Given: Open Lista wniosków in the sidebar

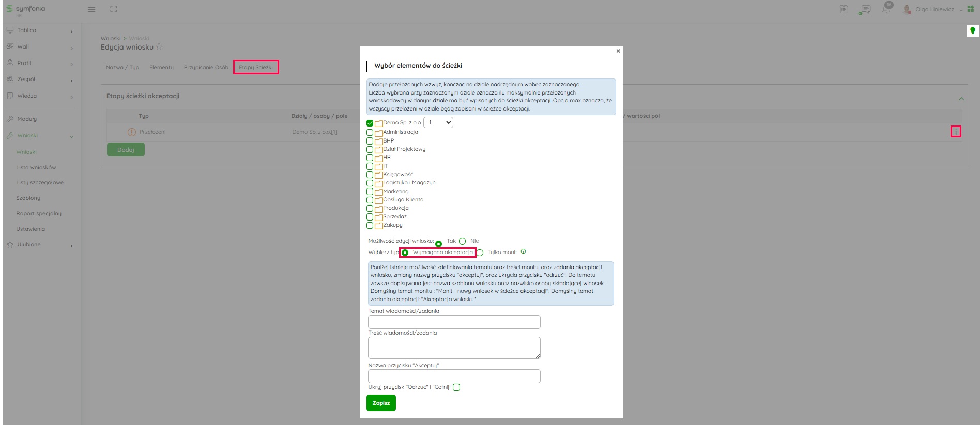Looking at the screenshot, I should coord(36,167).
